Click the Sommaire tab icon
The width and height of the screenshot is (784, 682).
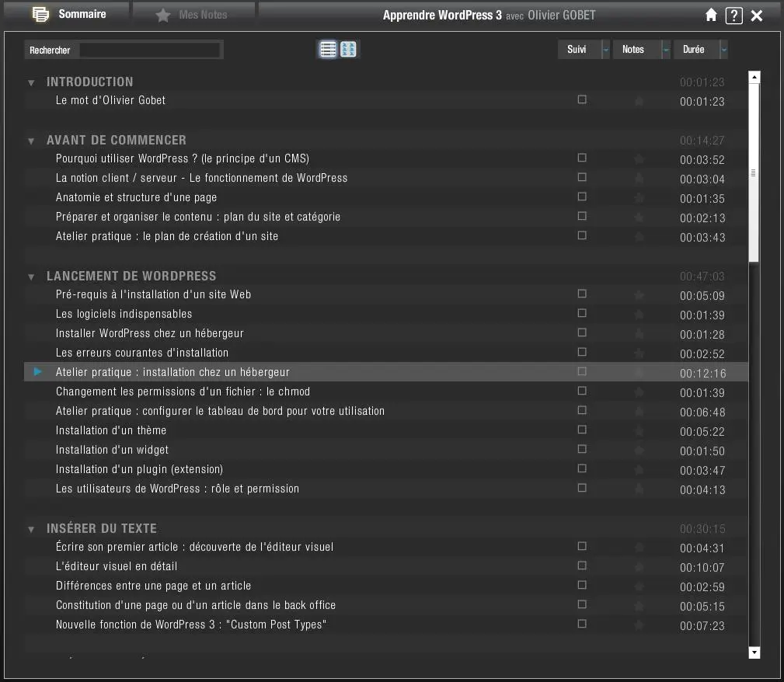pyautogui.click(x=40, y=14)
